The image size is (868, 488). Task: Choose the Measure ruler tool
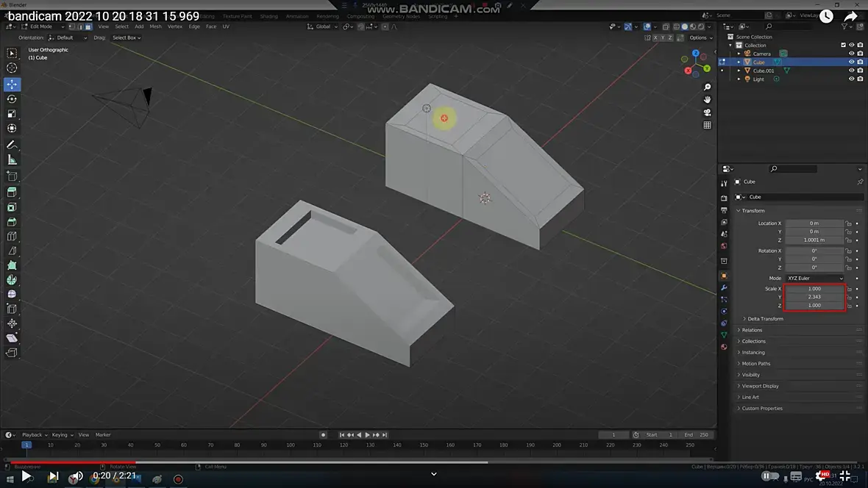point(12,160)
